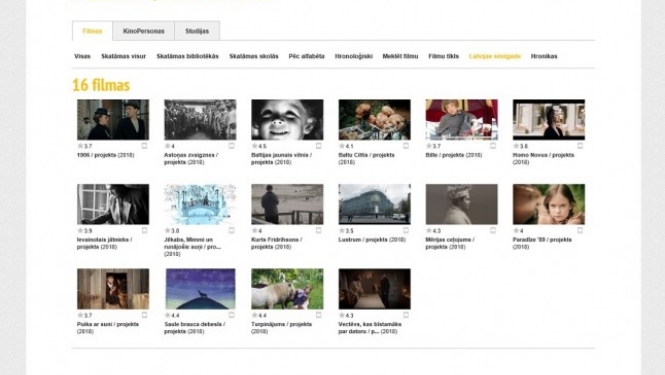Open the Puika ar suni film thumbnail

(113, 289)
